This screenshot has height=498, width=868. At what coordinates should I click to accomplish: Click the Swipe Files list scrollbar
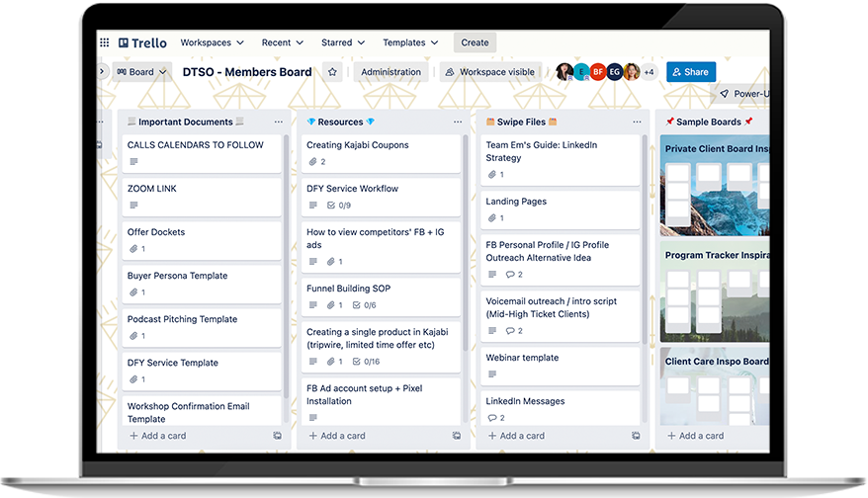tap(645, 240)
